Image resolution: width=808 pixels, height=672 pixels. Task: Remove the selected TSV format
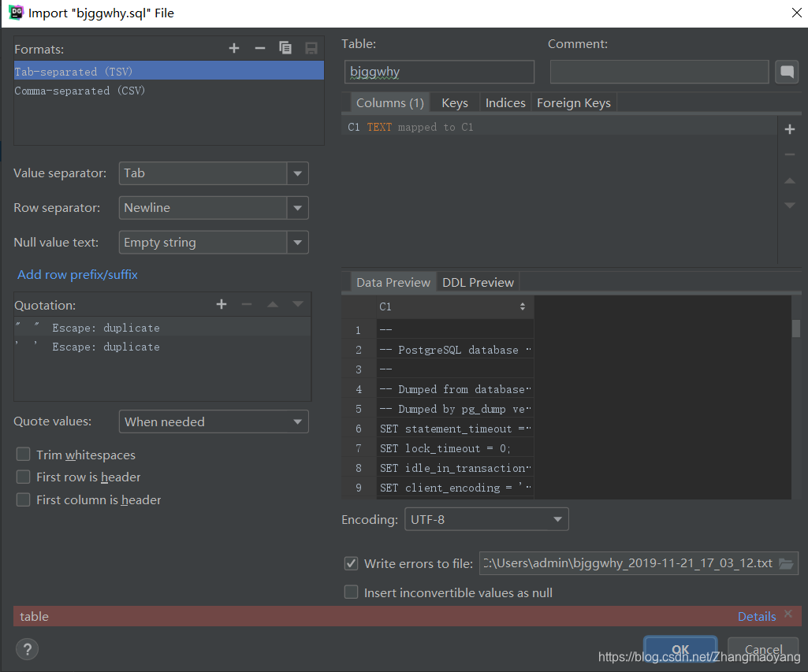(x=259, y=48)
